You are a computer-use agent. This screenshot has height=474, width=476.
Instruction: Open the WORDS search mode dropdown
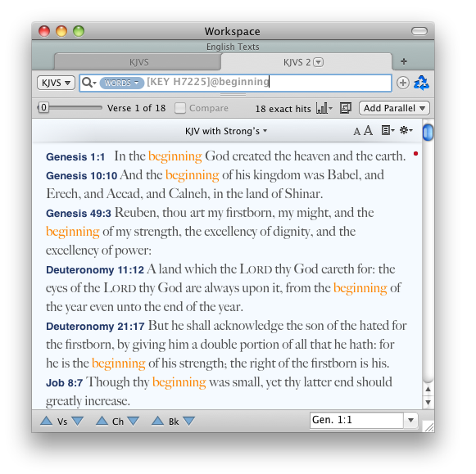coord(122,83)
